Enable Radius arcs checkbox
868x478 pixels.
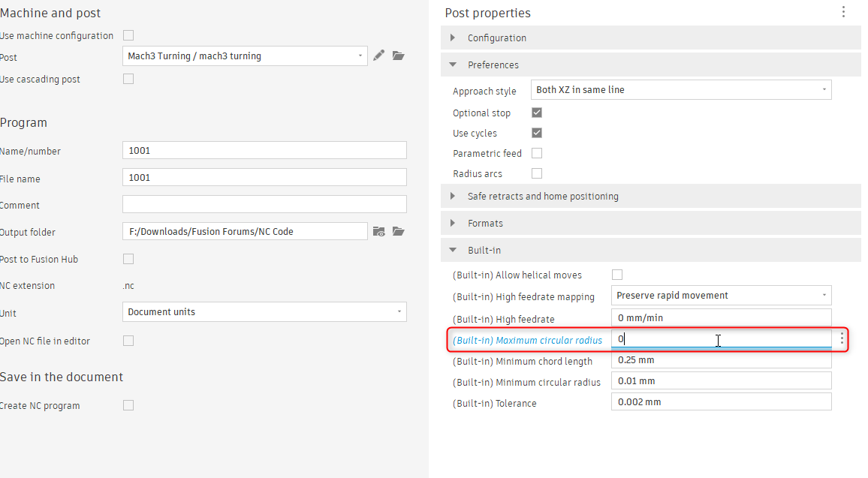(x=537, y=174)
